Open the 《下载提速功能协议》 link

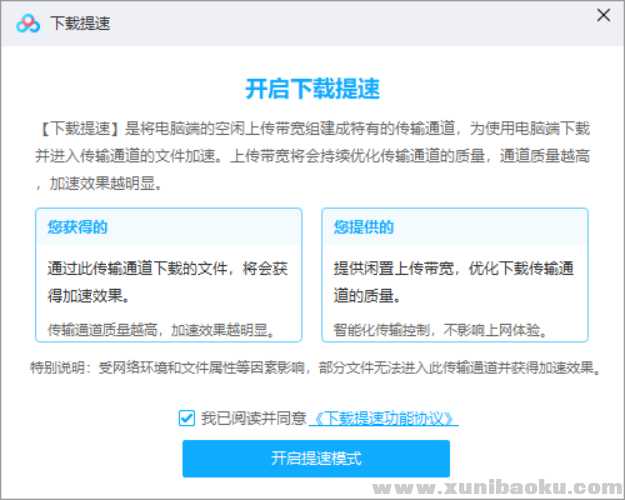pyautogui.click(x=383, y=418)
